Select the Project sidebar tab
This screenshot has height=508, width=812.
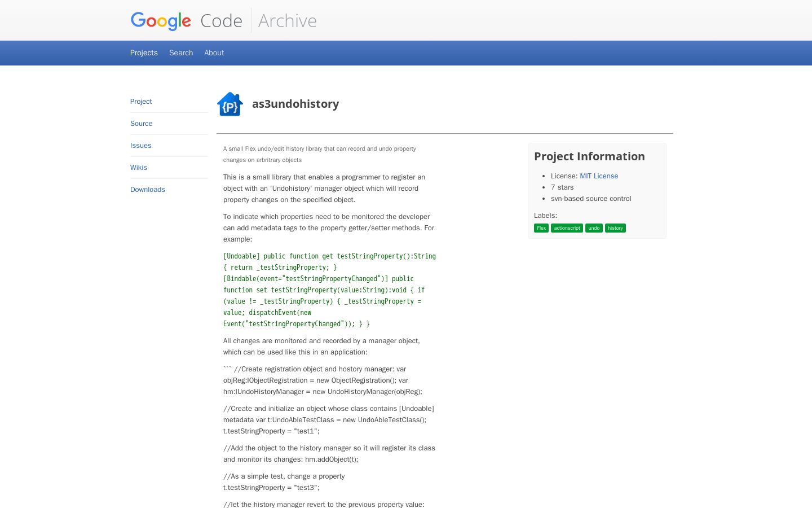coord(141,102)
